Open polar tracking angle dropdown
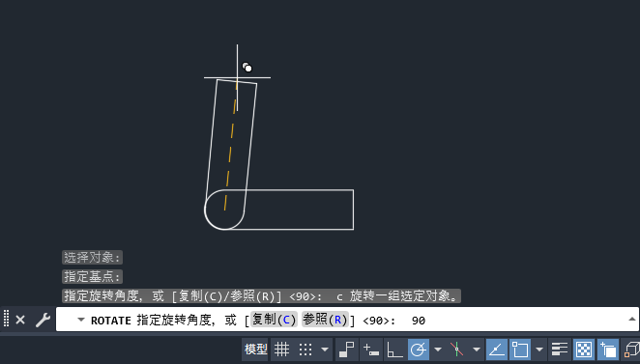The width and height of the screenshot is (640, 364). pyautogui.click(x=438, y=350)
